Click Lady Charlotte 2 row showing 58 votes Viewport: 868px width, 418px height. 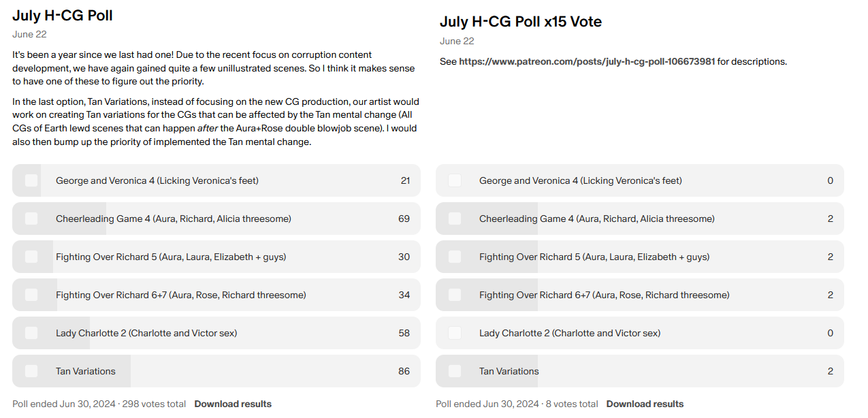click(216, 333)
